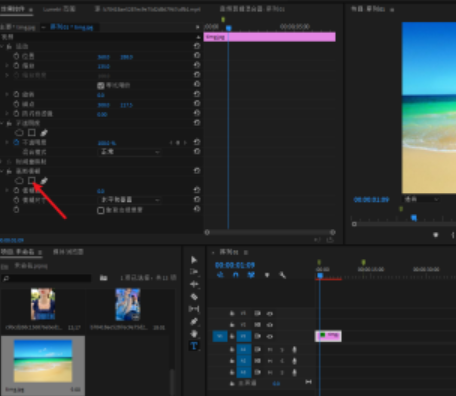Switch to the Lumetri Scopes tab
Image resolution: width=456 pixels, height=396 pixels.
tap(59, 9)
